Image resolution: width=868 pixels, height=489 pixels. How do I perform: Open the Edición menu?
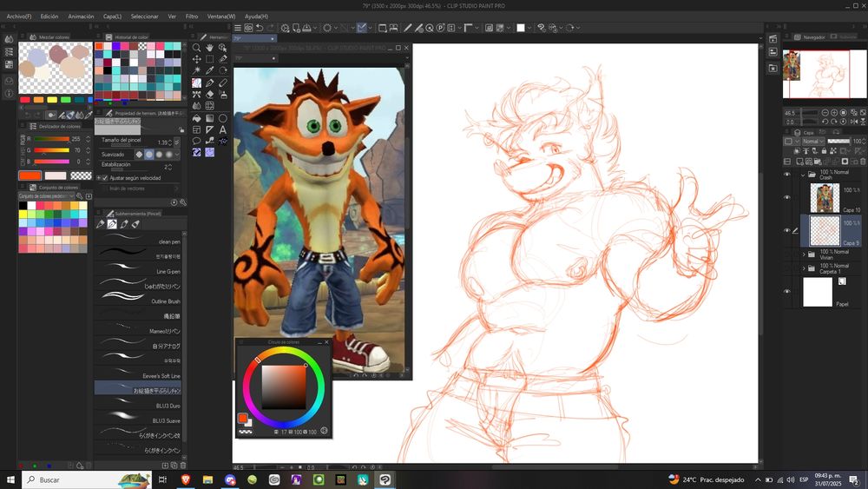pos(49,16)
